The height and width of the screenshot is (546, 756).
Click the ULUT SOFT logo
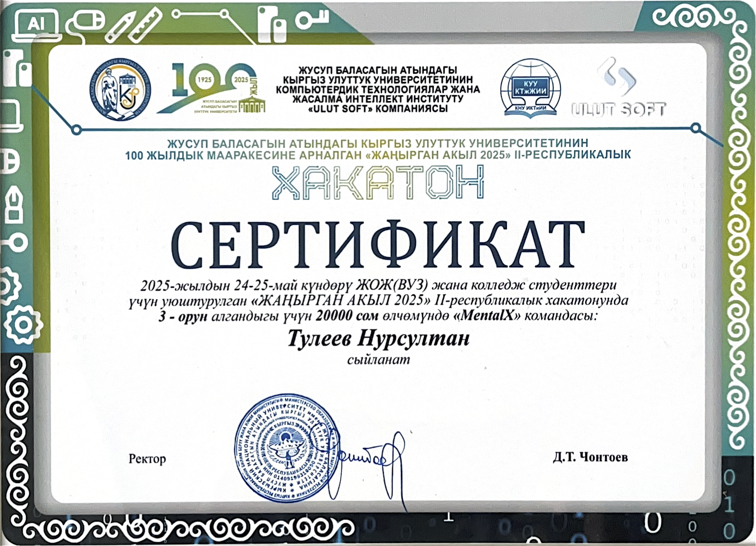click(618, 90)
